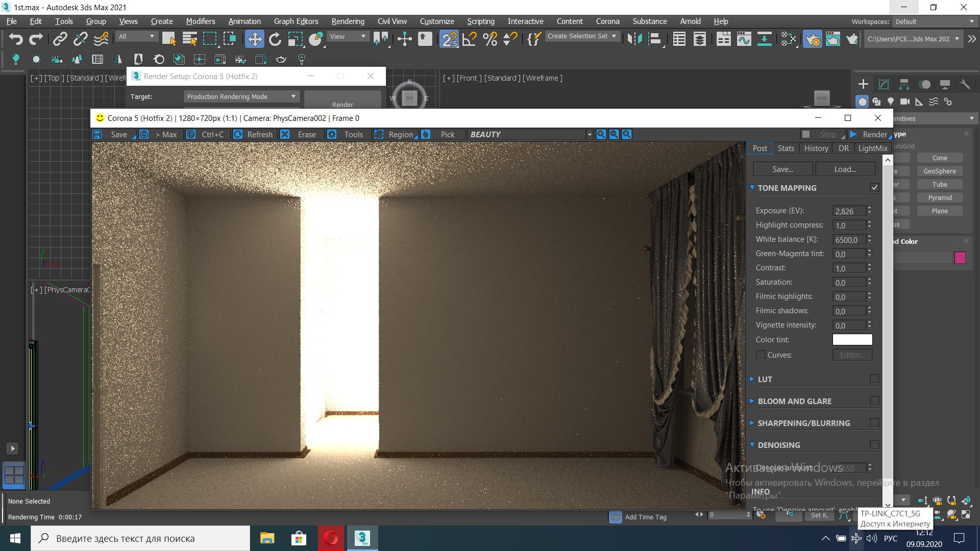The height and width of the screenshot is (551, 980).
Task: Click the Zoom Out icon in Corona frame buffer
Action: pos(614,134)
